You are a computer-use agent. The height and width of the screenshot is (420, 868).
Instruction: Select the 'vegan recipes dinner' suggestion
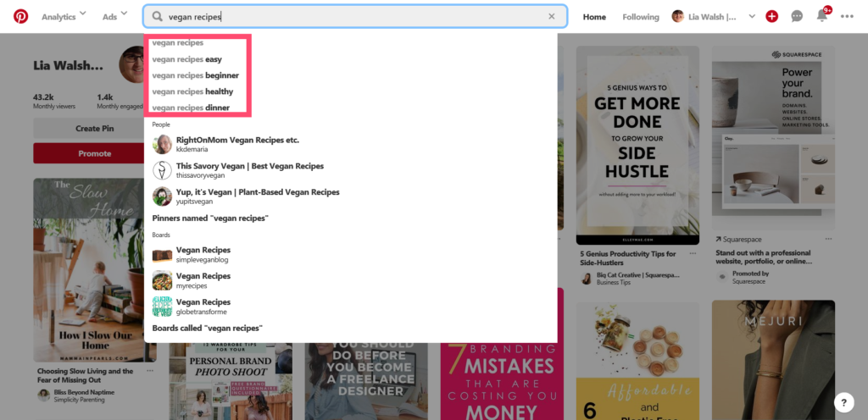[x=191, y=108]
